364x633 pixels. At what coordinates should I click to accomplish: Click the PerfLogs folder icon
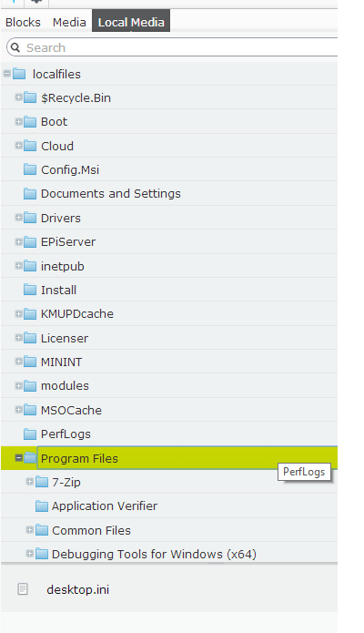[x=30, y=434]
